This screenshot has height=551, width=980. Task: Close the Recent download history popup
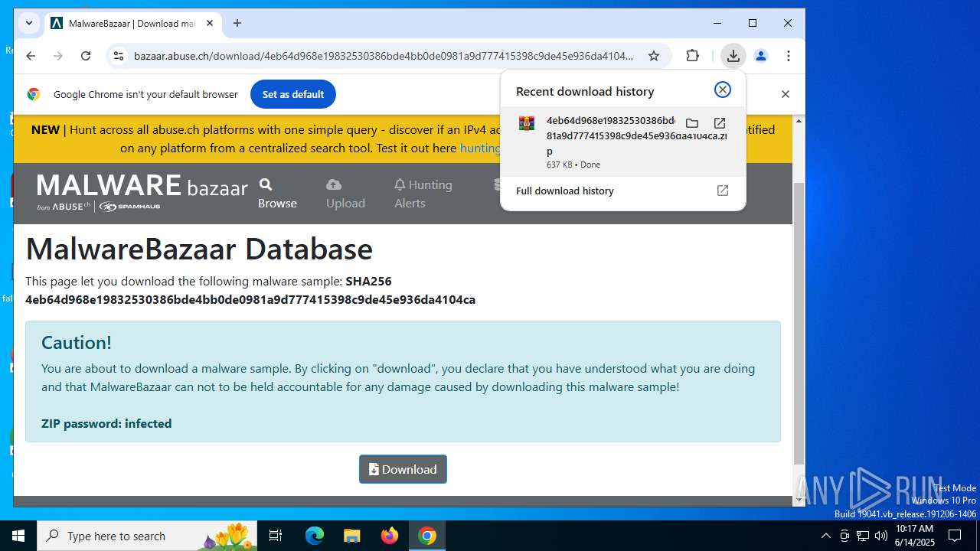[x=722, y=90]
